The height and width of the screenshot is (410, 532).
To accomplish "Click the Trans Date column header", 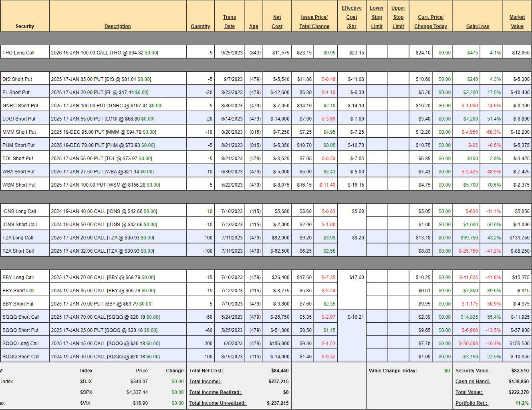I will coord(230,22).
